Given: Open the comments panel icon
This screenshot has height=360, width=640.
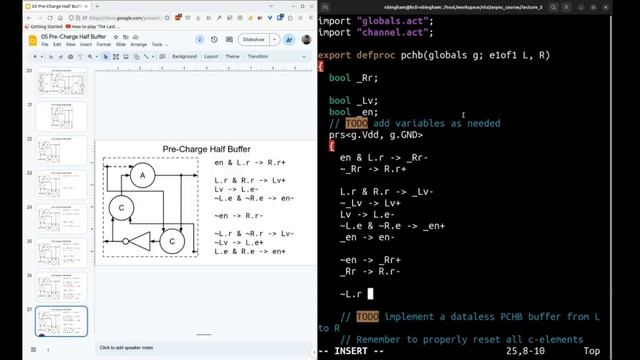Looking at the screenshot, I should [229, 40].
